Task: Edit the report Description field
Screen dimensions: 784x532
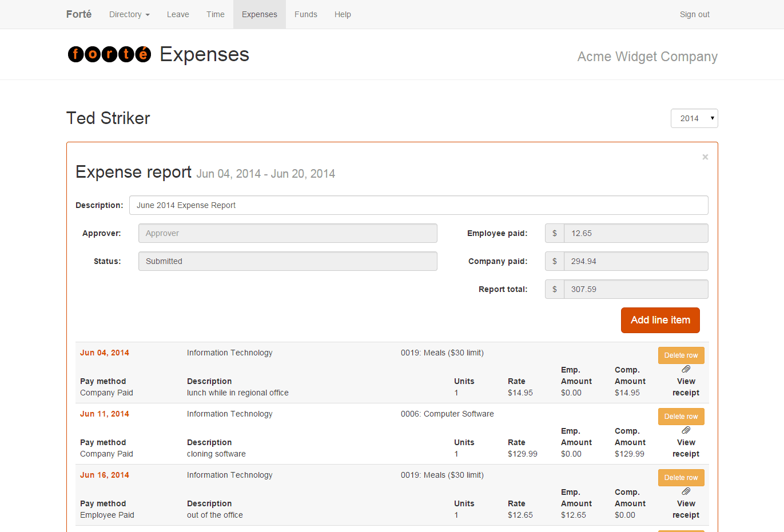Action: [x=419, y=205]
